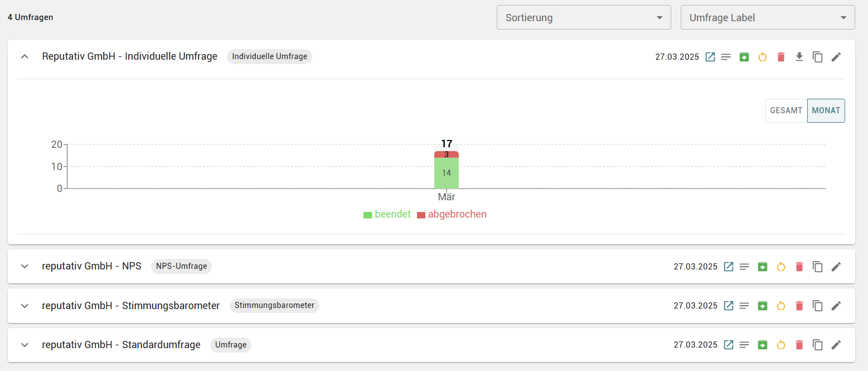
Task: Toggle the beendet series in legend
Action: click(387, 215)
